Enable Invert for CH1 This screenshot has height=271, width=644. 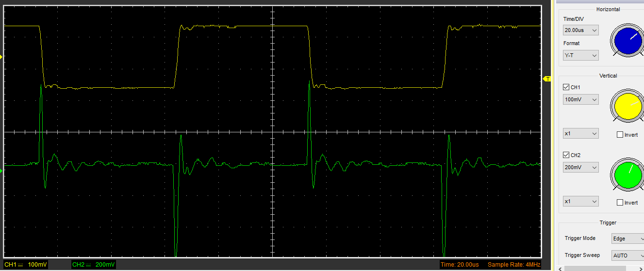point(620,135)
